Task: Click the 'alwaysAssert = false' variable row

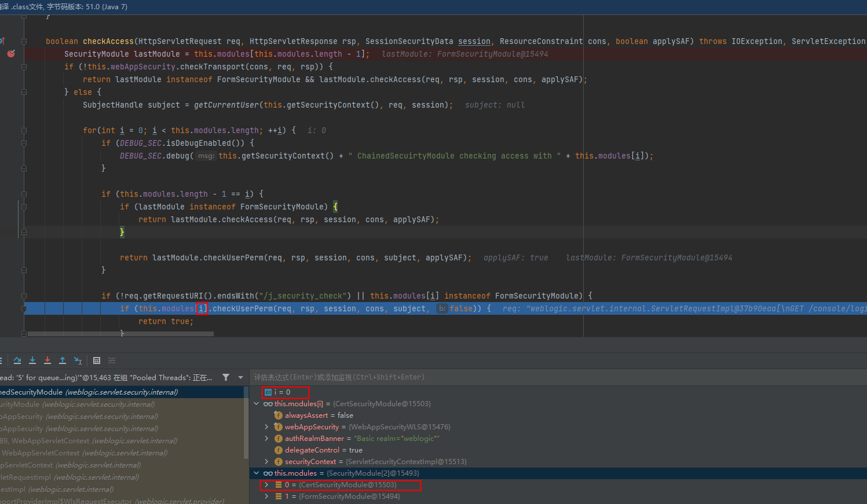Action: coord(558,415)
